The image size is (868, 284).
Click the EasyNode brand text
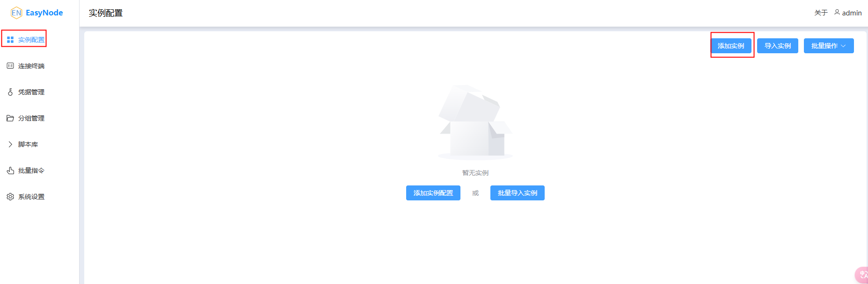click(x=44, y=13)
